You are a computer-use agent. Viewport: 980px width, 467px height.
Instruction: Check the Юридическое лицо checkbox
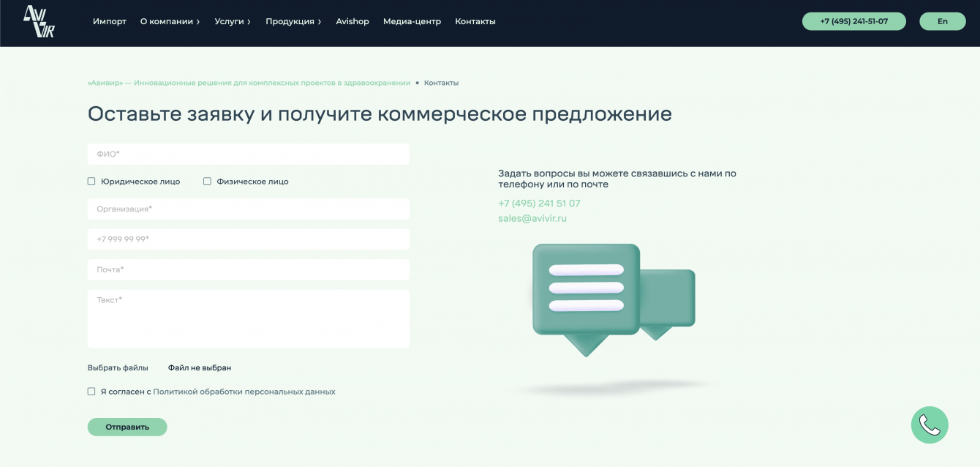tap(91, 182)
